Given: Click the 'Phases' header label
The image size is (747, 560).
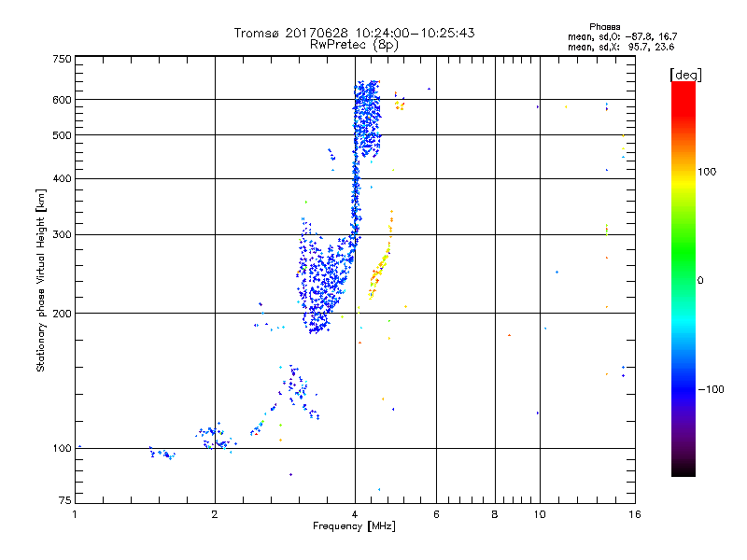Looking at the screenshot, I should [x=604, y=27].
